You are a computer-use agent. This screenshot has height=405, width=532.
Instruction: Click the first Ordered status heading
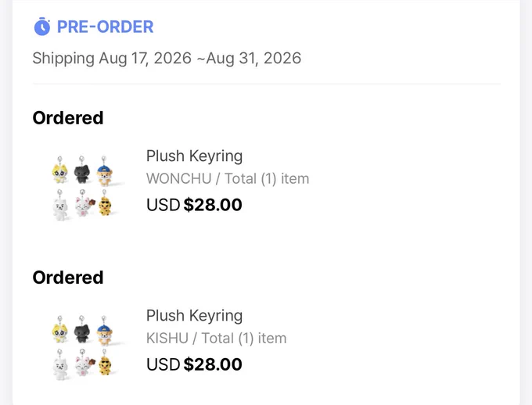[x=68, y=118]
